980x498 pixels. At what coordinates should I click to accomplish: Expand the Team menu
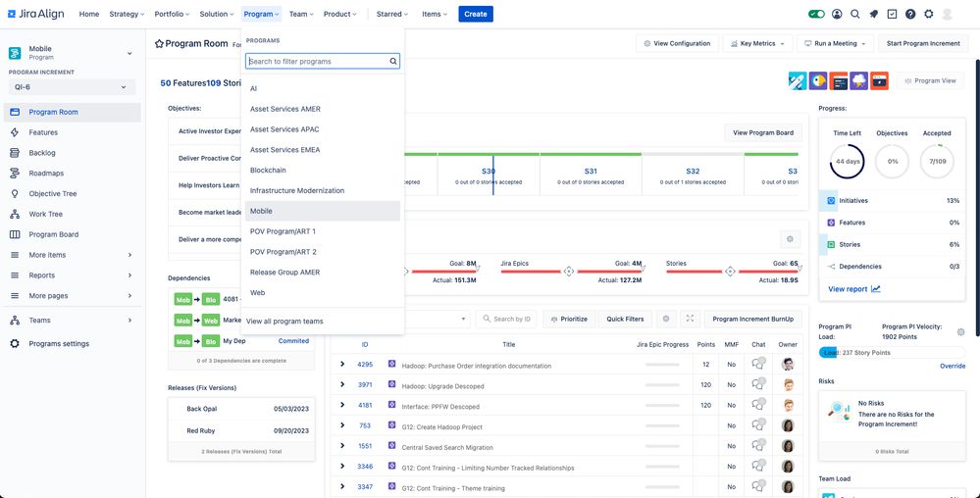[301, 14]
